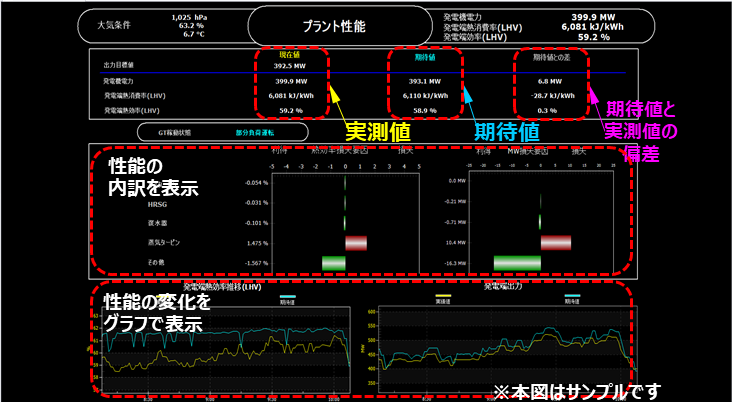The height and width of the screenshot is (415, 732).
Task: Click the 発電端出力 MW trend line graph
Action: point(507,349)
